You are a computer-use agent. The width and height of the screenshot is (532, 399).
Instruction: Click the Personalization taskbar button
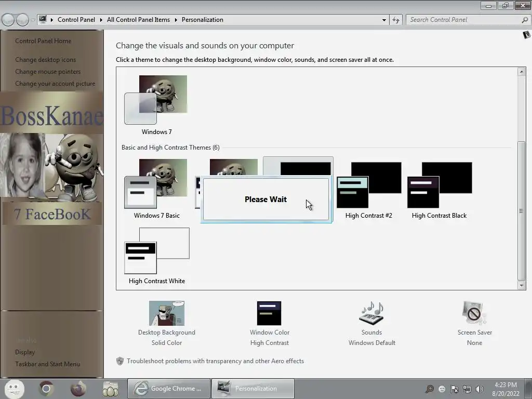[253, 389]
